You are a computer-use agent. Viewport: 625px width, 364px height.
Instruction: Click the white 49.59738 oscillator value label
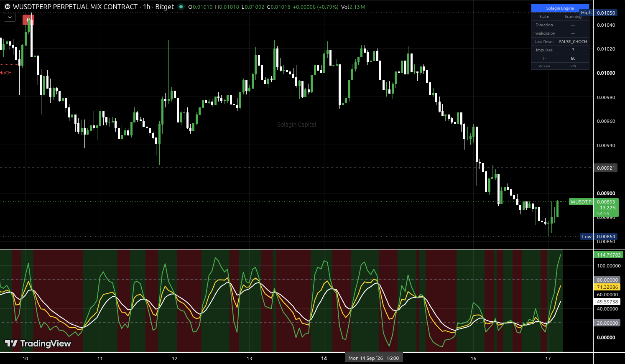coord(607,302)
